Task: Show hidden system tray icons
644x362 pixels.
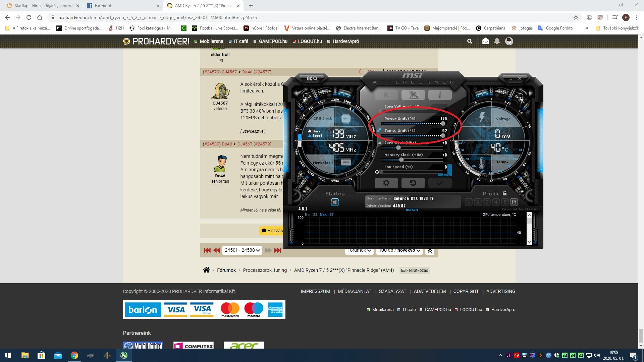Action: [x=500, y=355]
